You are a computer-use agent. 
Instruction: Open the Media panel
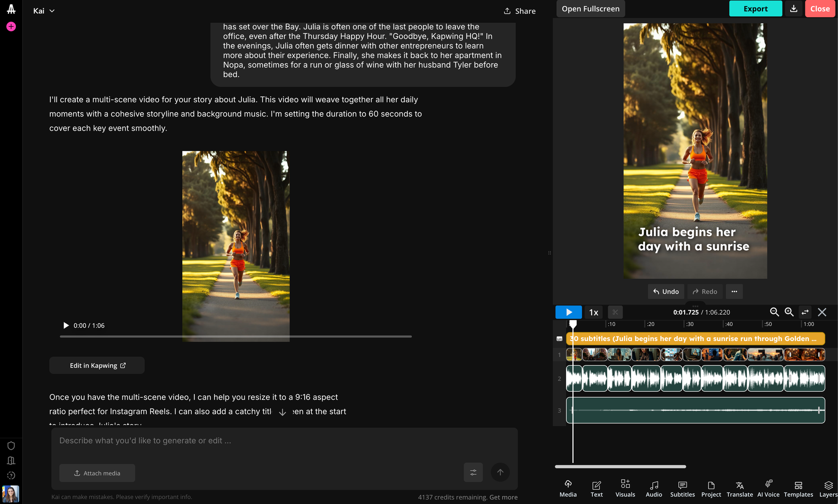(568, 488)
